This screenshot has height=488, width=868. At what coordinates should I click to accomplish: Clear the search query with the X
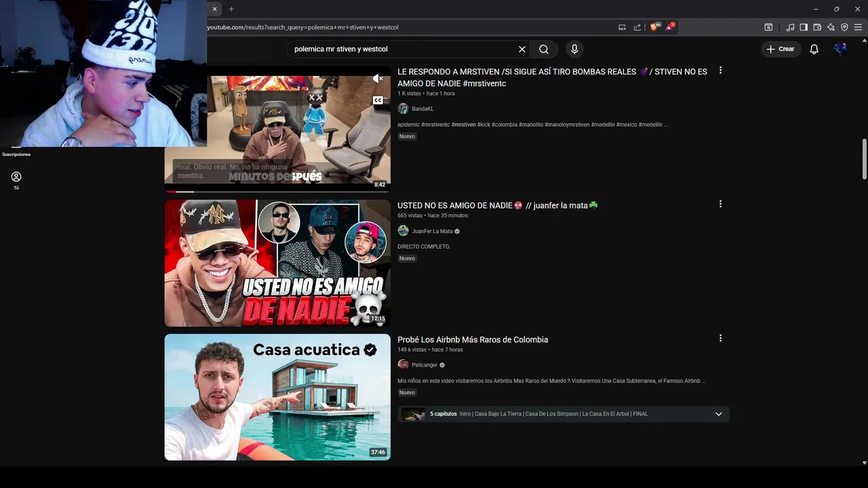coord(522,49)
